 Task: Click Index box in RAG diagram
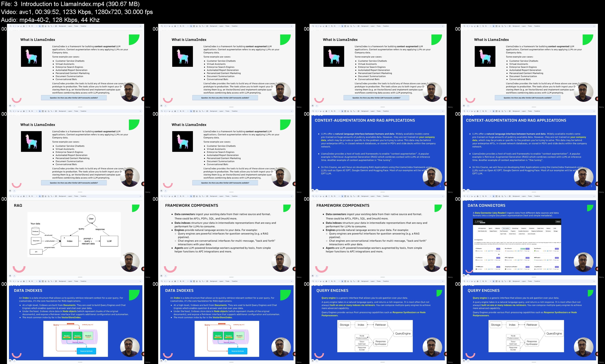(x=70, y=241)
